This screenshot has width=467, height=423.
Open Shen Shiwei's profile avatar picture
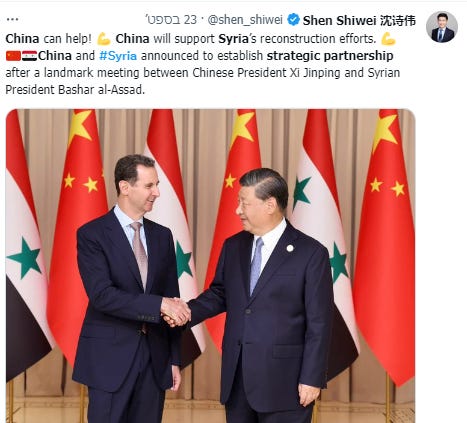click(x=442, y=27)
